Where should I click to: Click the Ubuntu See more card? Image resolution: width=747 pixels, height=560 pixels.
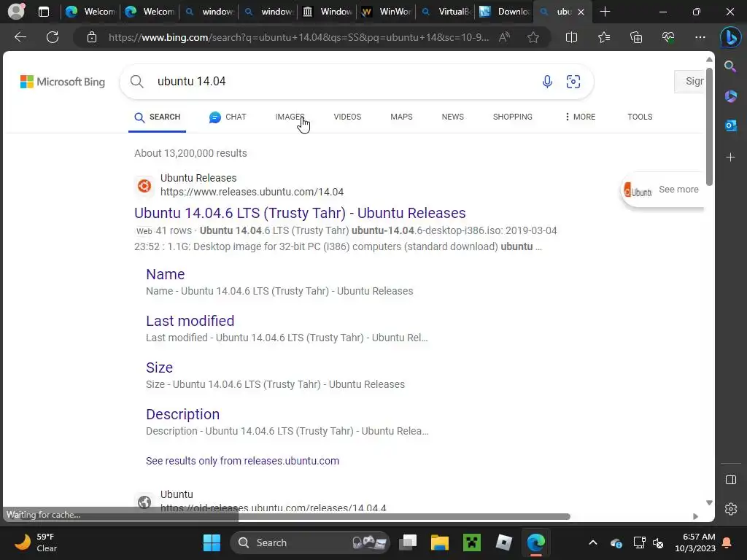tap(662, 190)
